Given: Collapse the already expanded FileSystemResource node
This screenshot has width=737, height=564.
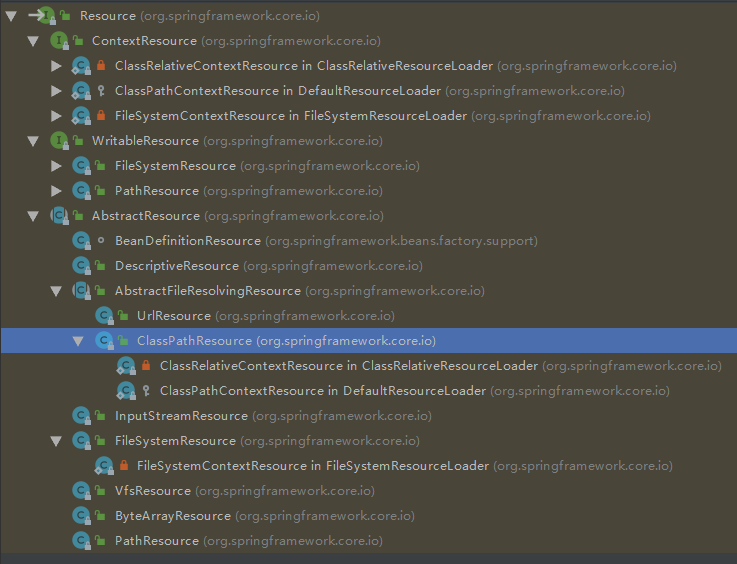Looking at the screenshot, I should 56,441.
